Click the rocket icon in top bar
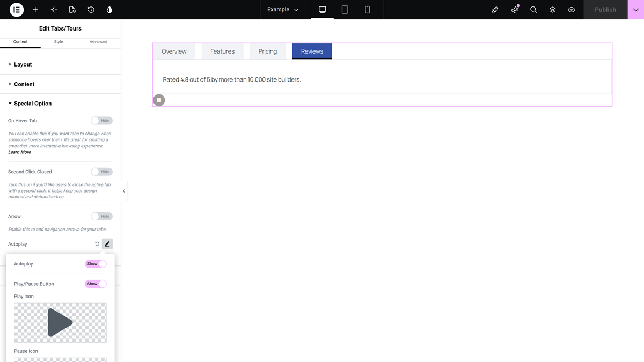Screen dimensions: 644x362 pyautogui.click(x=495, y=10)
